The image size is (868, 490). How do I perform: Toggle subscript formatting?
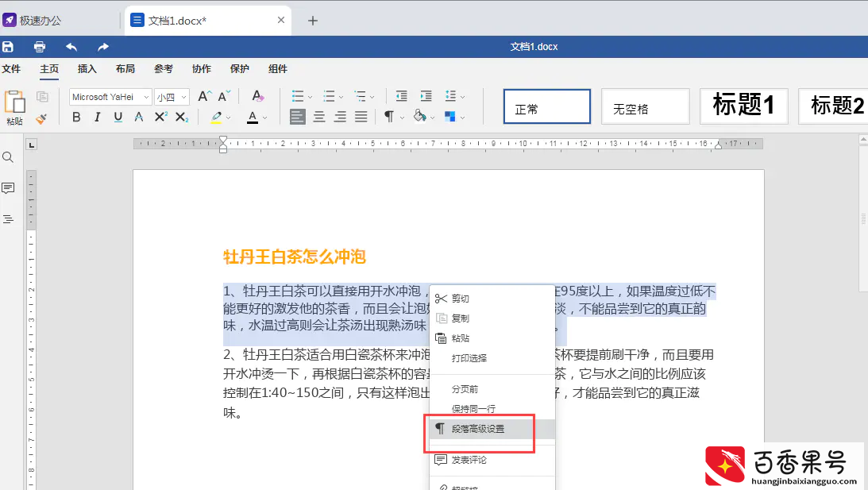[x=182, y=117]
